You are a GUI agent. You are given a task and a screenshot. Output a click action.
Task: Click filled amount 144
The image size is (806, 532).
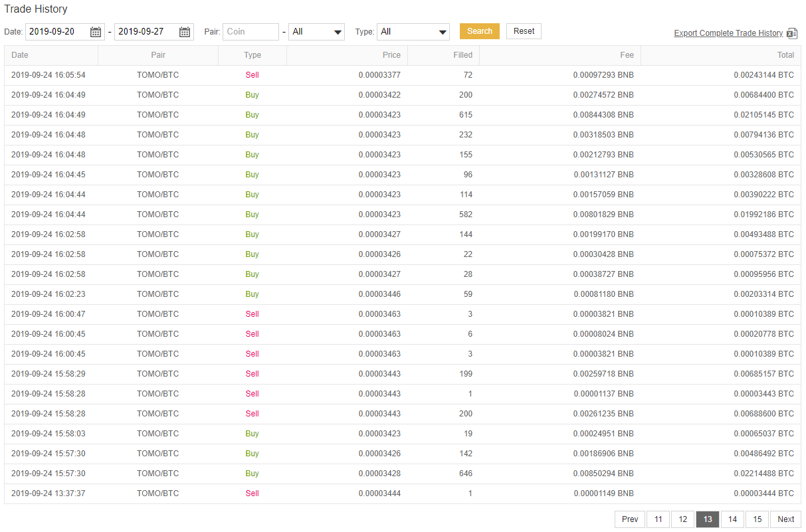click(x=466, y=234)
